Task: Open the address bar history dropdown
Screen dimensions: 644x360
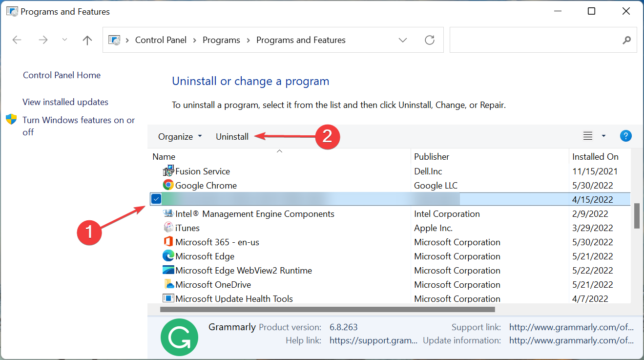Action: [403, 40]
